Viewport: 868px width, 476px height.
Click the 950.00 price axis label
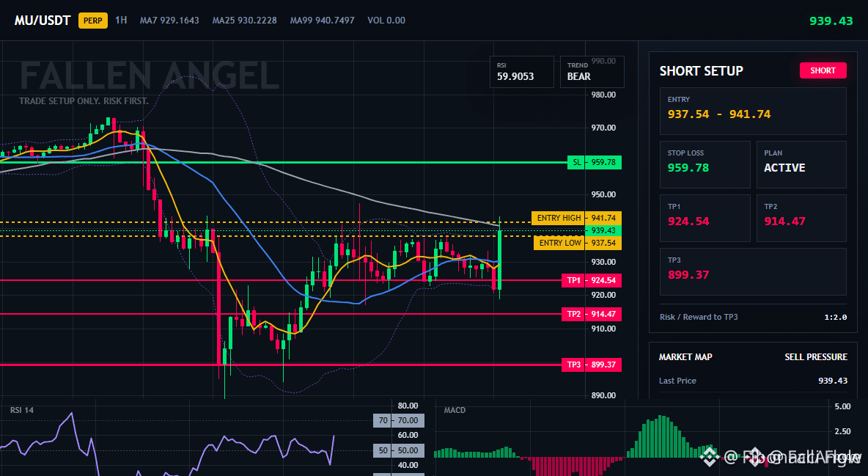[603, 194]
